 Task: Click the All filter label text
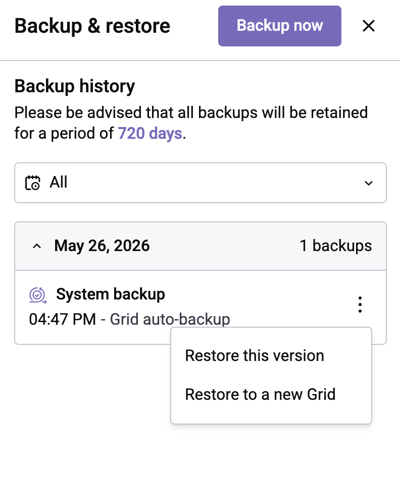58,182
